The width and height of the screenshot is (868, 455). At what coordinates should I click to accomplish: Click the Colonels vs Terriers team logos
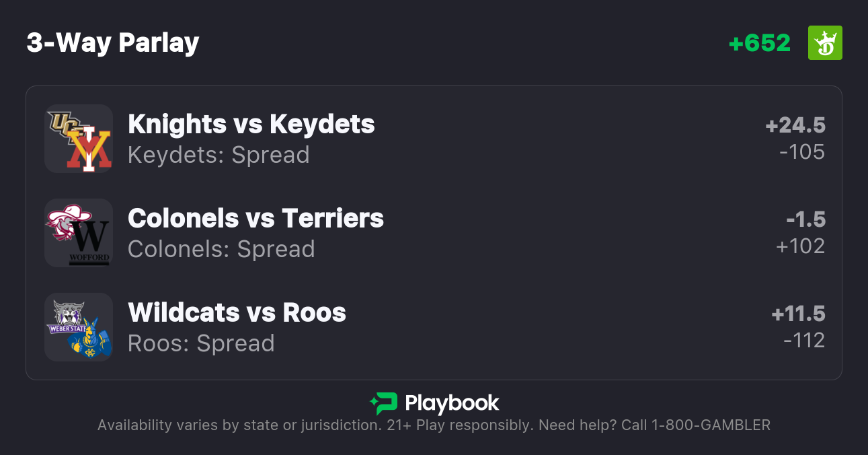pos(79,233)
